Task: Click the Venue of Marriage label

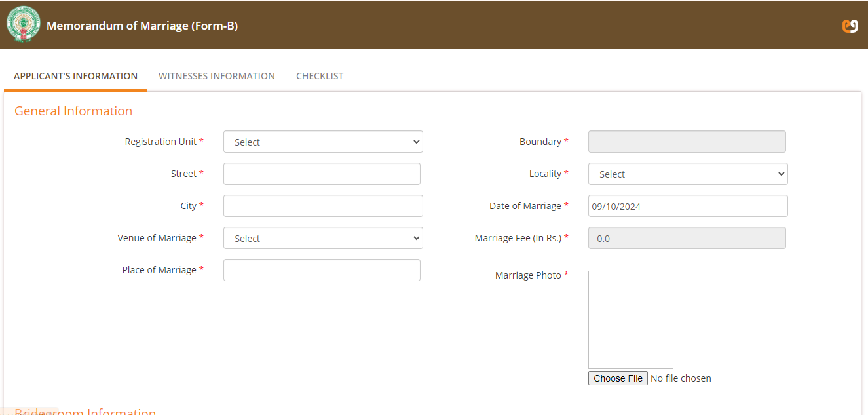Action: (160, 238)
